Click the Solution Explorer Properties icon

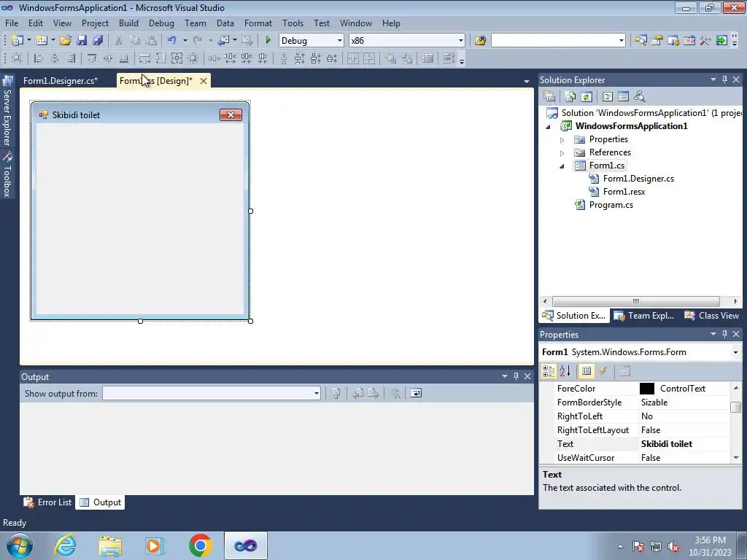point(549,97)
